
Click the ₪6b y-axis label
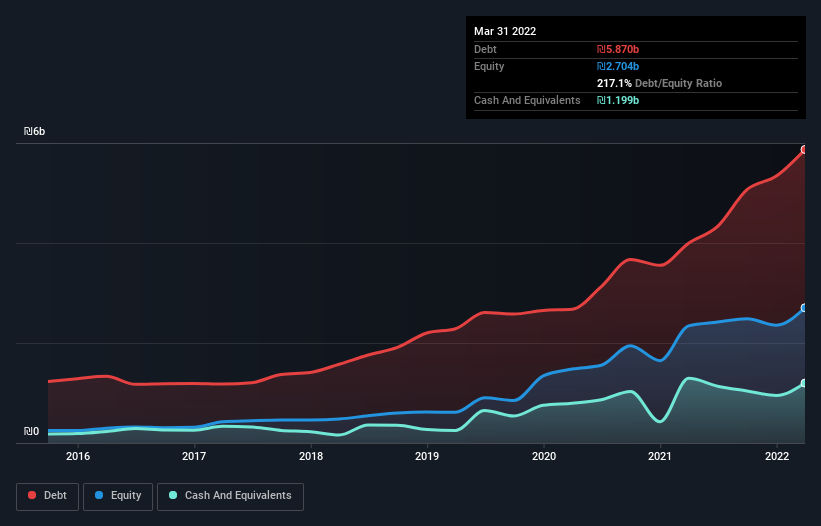point(35,131)
